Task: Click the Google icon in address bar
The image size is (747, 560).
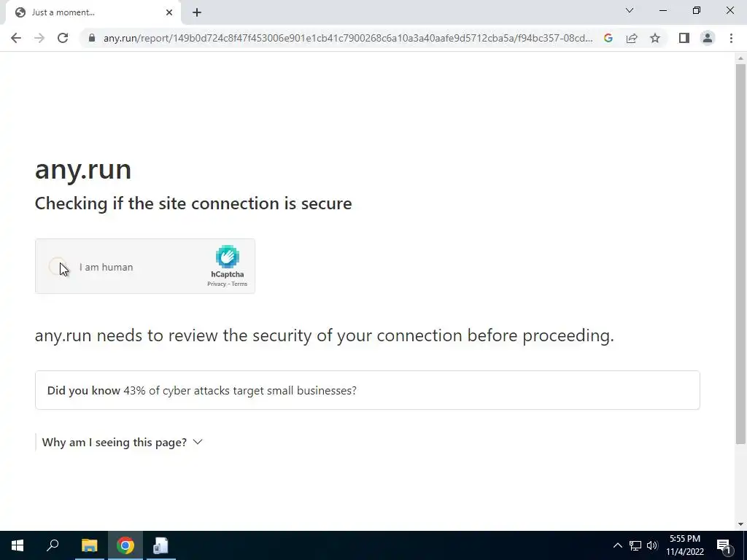Action: pos(608,38)
